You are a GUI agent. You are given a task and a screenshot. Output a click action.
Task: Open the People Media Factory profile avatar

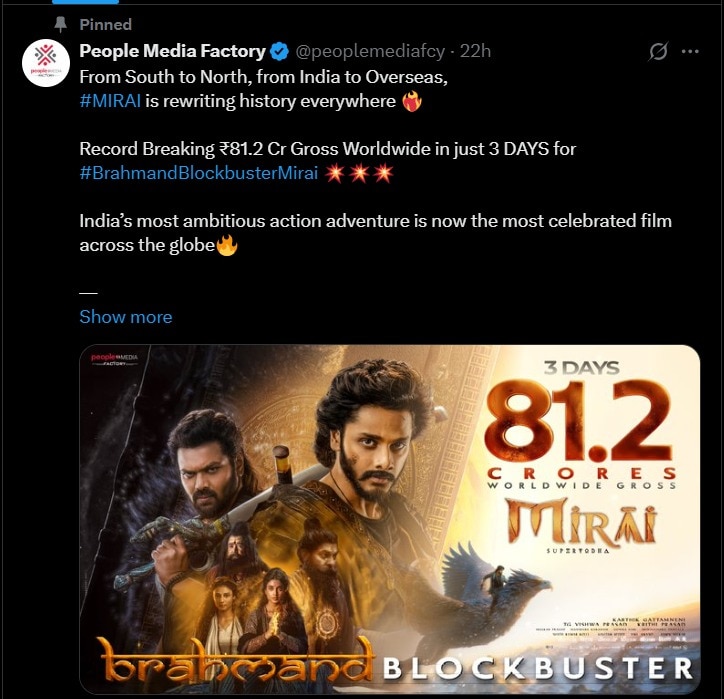46,63
